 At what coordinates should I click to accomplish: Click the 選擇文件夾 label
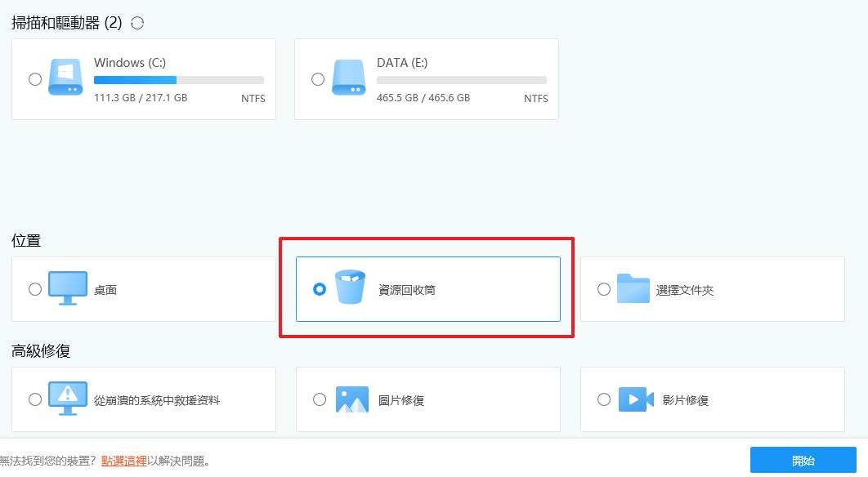tap(685, 290)
